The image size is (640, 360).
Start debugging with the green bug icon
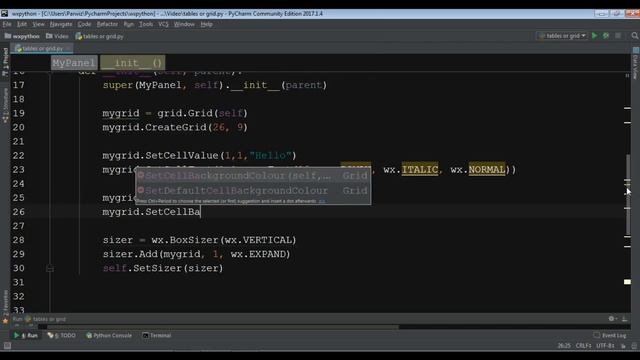point(606,36)
